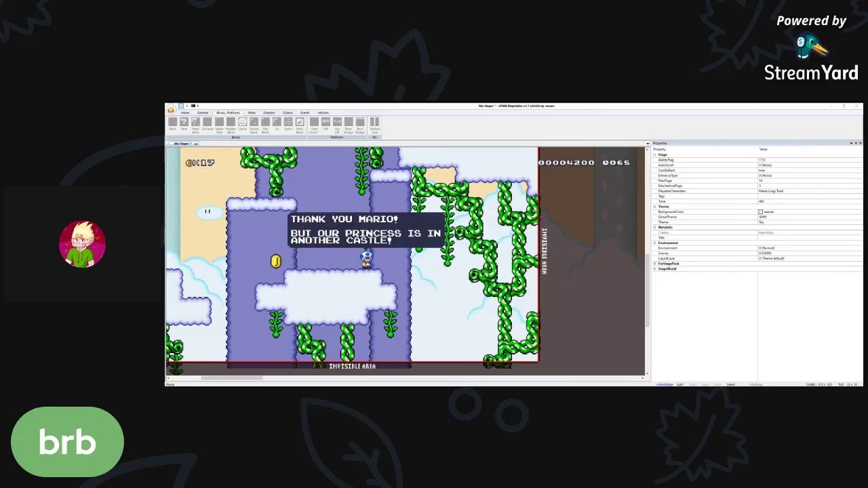Image resolution: width=868 pixels, height=488 pixels.
Task: Close the My Stage1 document tab
Action: (x=195, y=144)
